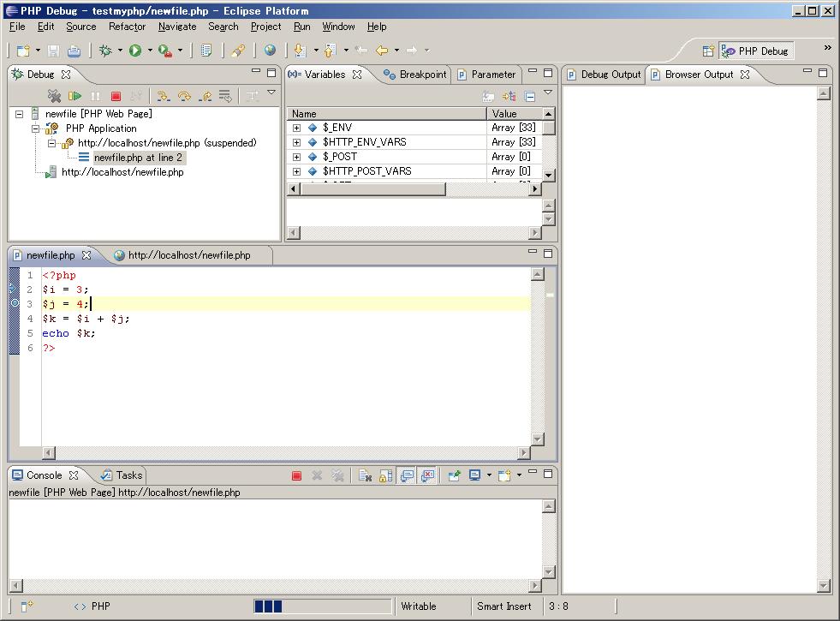Screen dimensions: 840x621
Task: Switch to the Breakpoint tab
Action: 415,75
